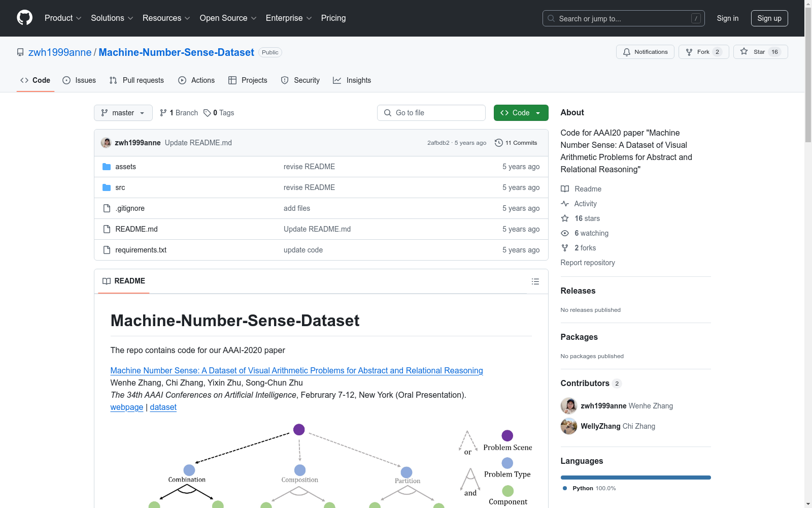
Task: Click Wenhe Zhang's contributor avatar
Action: pos(569,406)
